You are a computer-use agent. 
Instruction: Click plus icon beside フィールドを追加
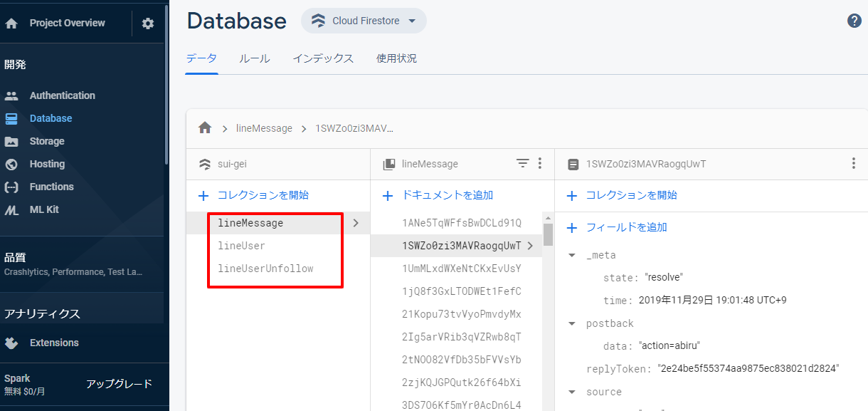click(x=572, y=228)
